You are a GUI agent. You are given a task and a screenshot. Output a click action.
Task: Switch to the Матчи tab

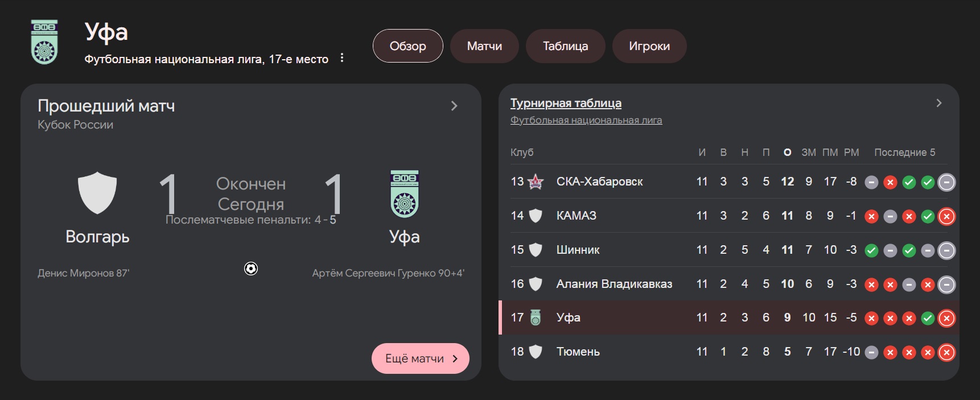[x=484, y=46]
